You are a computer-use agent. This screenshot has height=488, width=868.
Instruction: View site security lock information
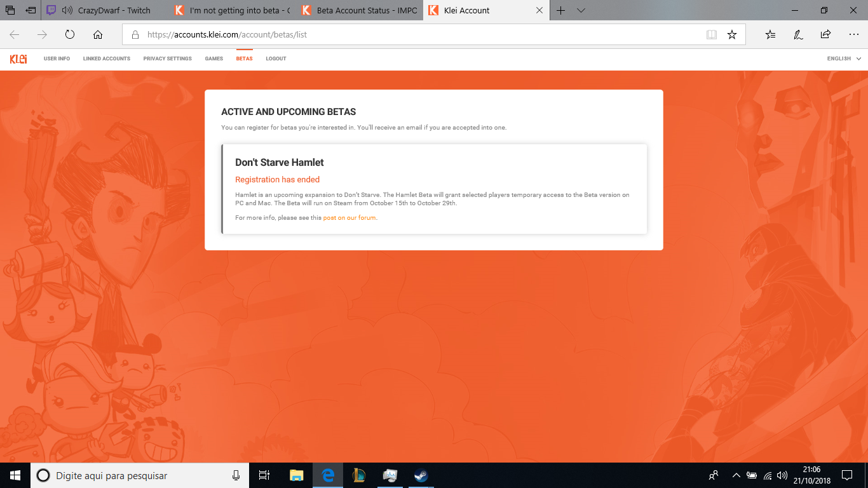pyautogui.click(x=135, y=35)
